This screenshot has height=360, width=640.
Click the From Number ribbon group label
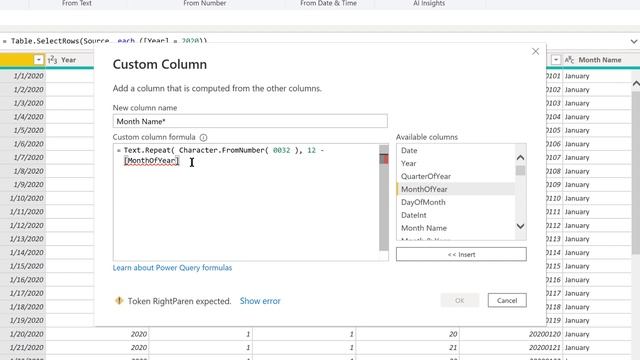pyautogui.click(x=204, y=3)
